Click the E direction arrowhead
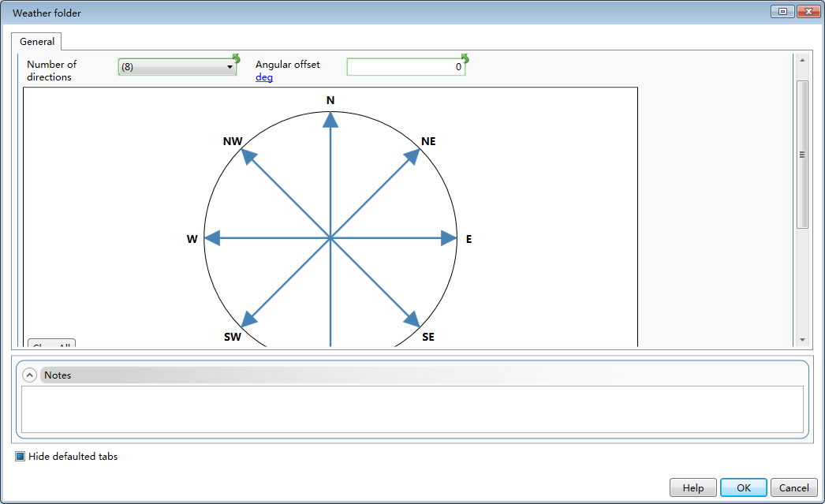Screen dimensions: 825x504 [449, 238]
